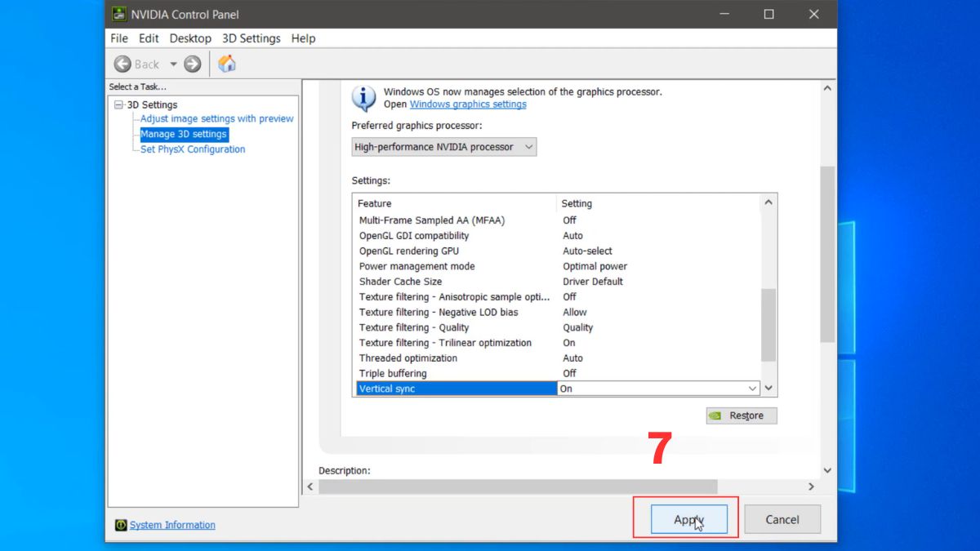Select Adjust image settings with preview
This screenshot has width=980, height=551.
click(214, 118)
